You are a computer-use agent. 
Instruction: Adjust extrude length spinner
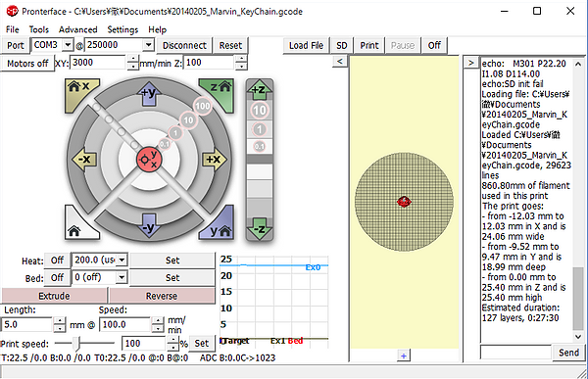[x=60, y=324]
